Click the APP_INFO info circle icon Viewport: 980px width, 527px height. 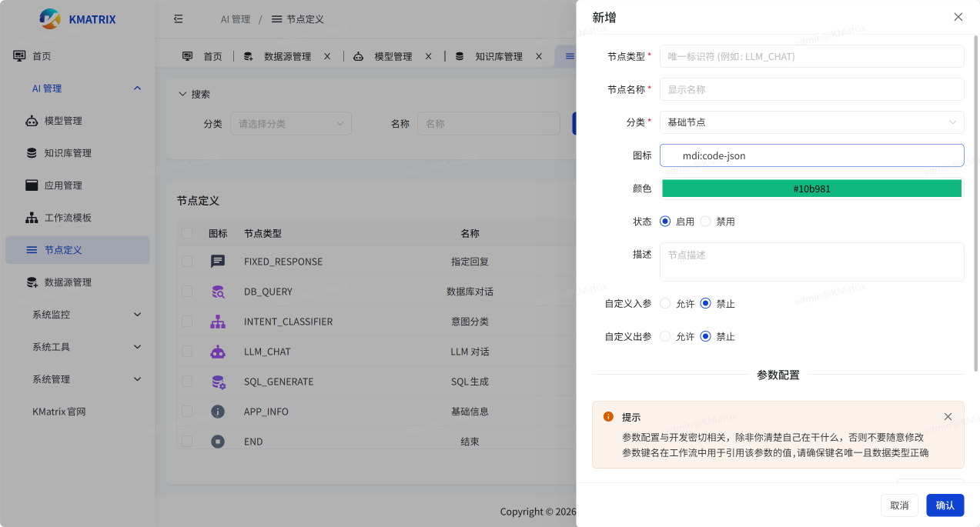click(218, 412)
